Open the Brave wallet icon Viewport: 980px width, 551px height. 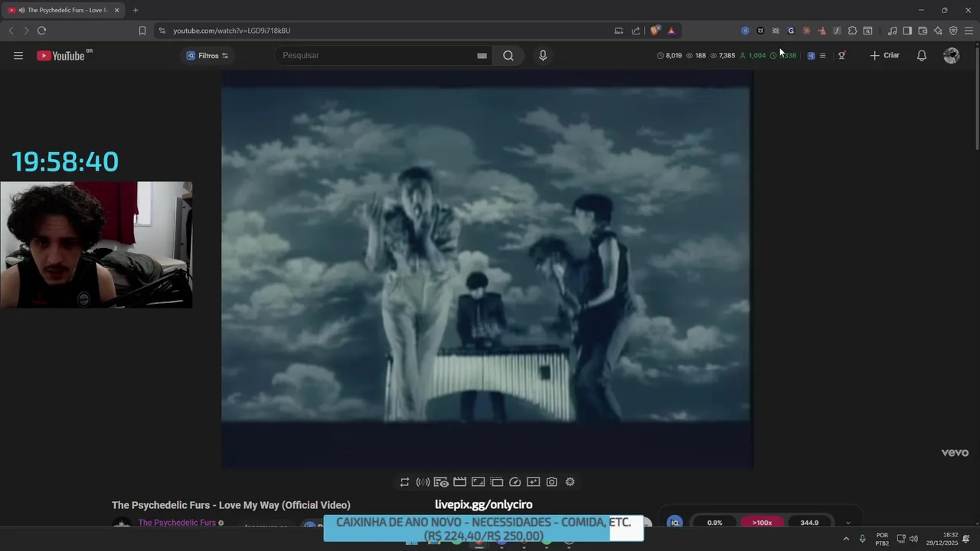click(x=923, y=31)
